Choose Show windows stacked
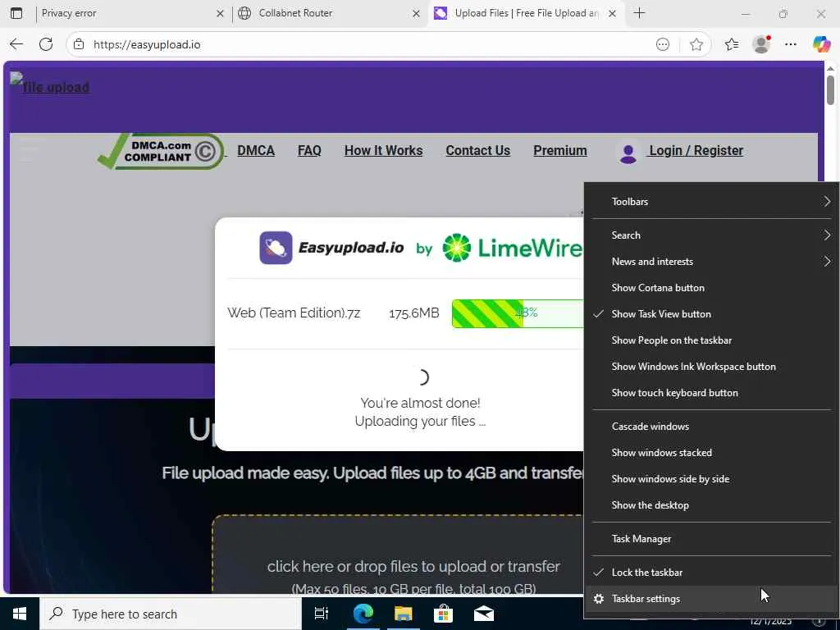840x630 pixels. click(711, 453)
